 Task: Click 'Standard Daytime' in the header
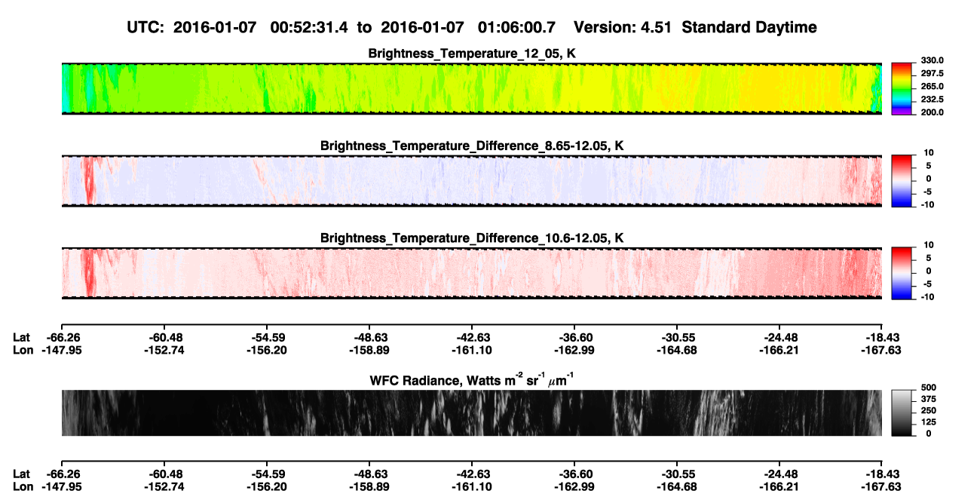[749, 27]
